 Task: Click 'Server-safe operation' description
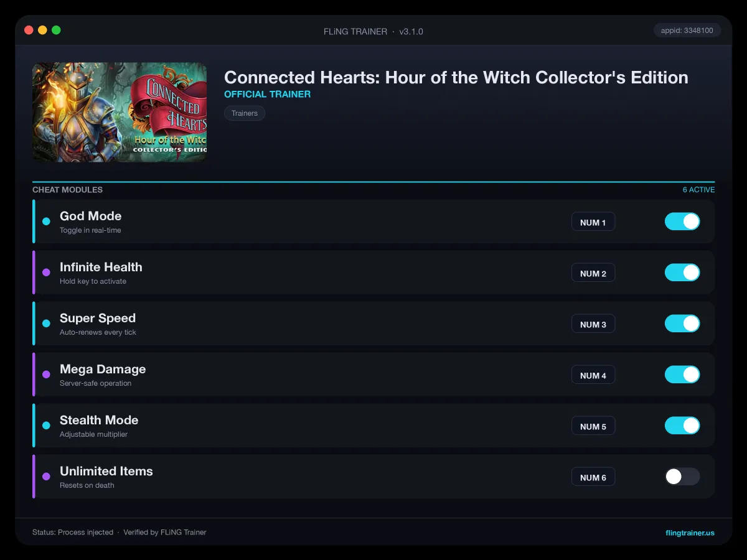tap(95, 383)
